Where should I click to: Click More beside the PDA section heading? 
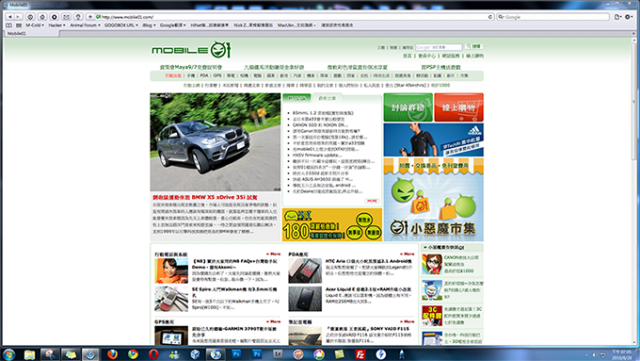pos(407,254)
